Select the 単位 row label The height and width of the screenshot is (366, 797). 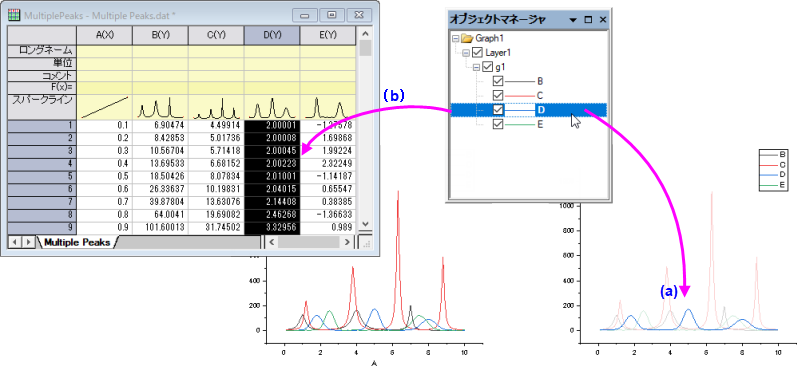[42, 63]
